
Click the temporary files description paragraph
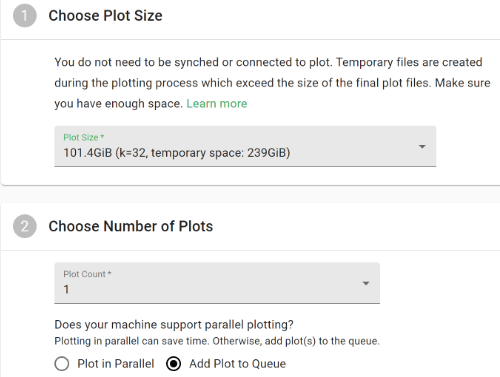point(272,83)
